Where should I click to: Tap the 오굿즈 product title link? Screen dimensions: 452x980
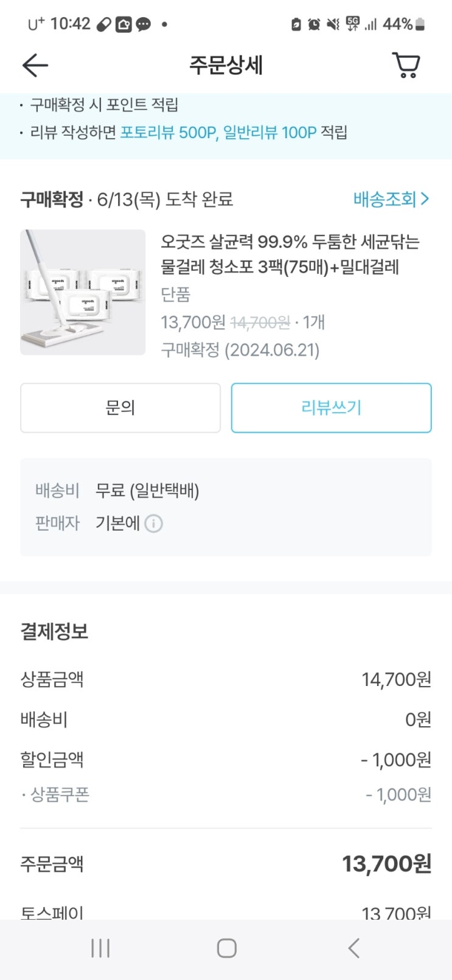point(290,254)
